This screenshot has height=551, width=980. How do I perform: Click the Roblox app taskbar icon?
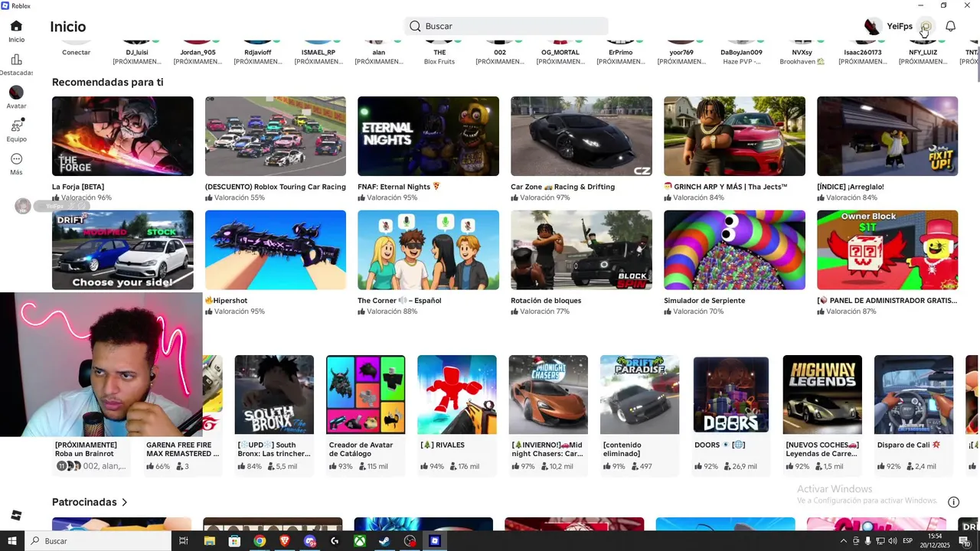435,541
